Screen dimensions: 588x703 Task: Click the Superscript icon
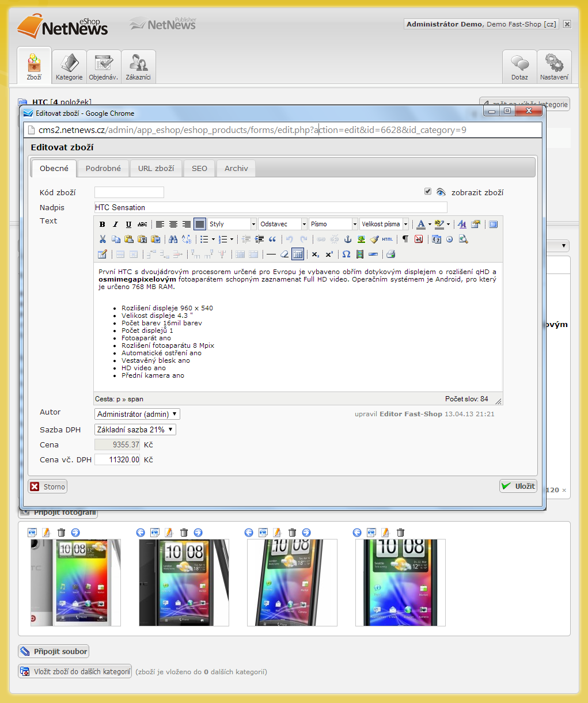click(x=329, y=254)
